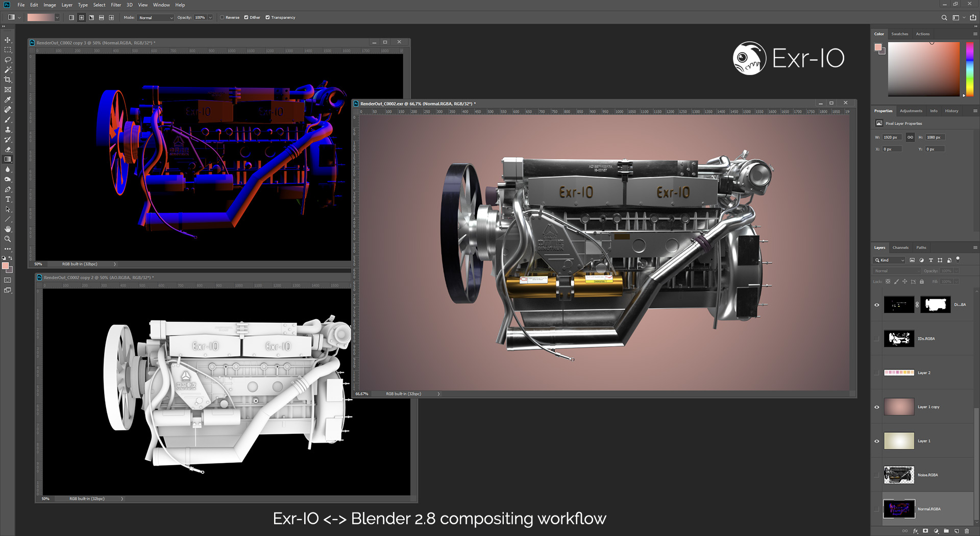Select the Hand tool
The image size is (980, 536).
[x=8, y=229]
